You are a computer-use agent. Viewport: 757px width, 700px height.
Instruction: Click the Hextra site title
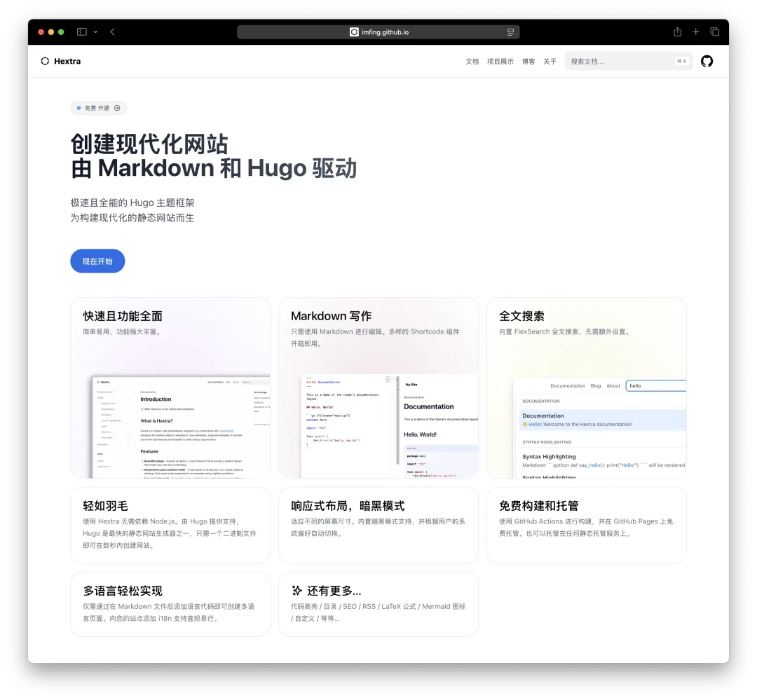click(67, 61)
